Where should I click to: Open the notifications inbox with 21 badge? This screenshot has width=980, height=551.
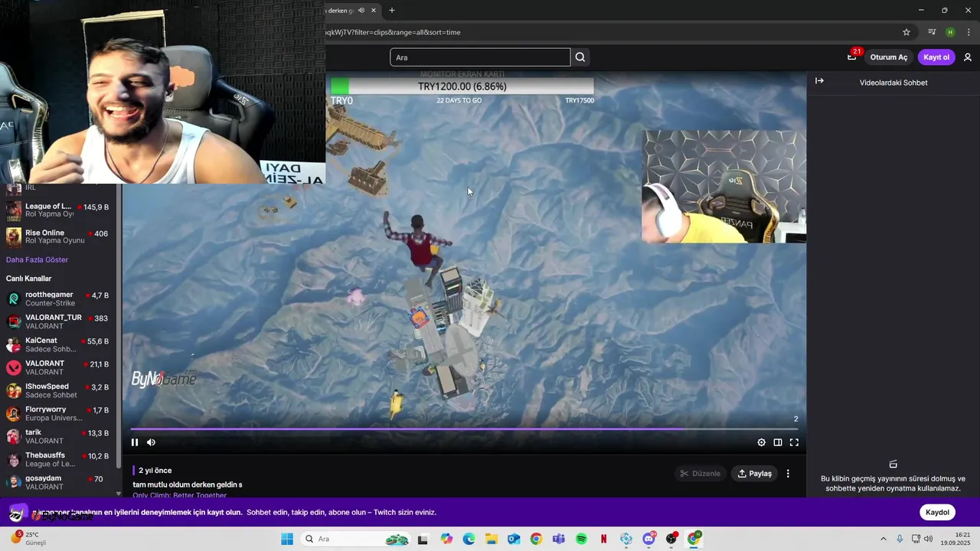pos(853,56)
